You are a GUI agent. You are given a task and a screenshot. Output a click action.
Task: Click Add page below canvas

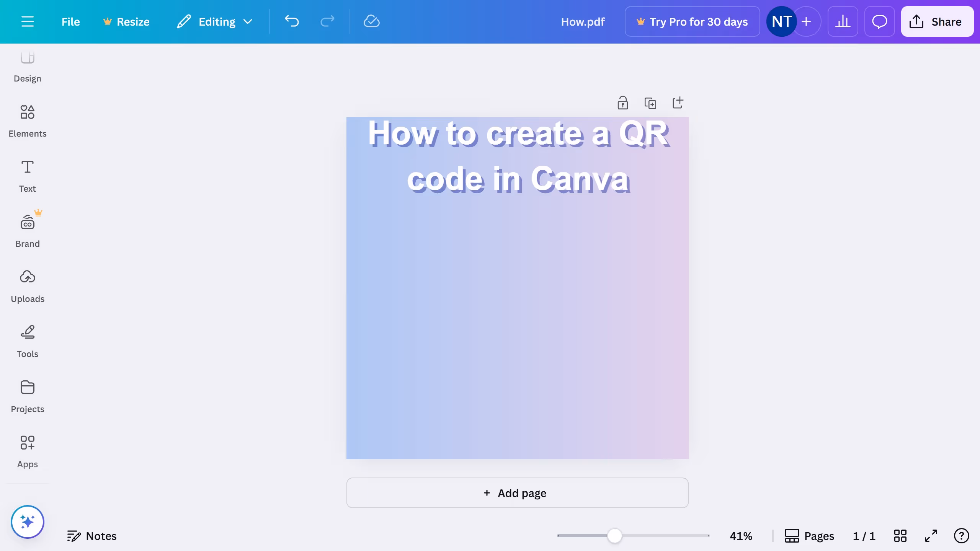(517, 493)
